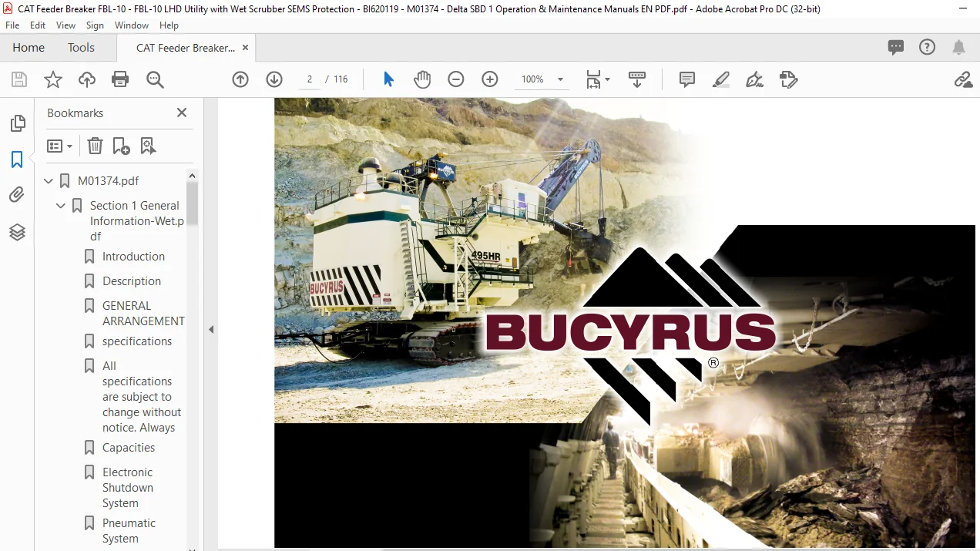Open the Find text magnifier tool
This screenshot has width=980, height=551.
point(155,79)
